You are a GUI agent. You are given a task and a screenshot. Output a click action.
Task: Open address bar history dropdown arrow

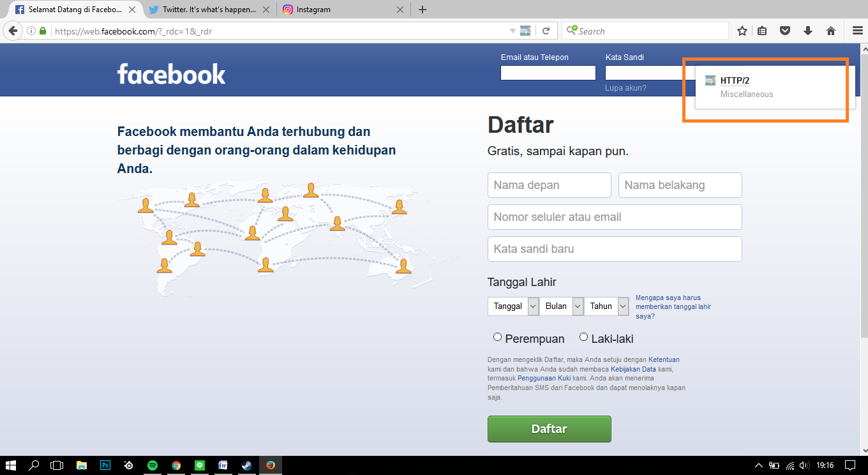click(513, 31)
